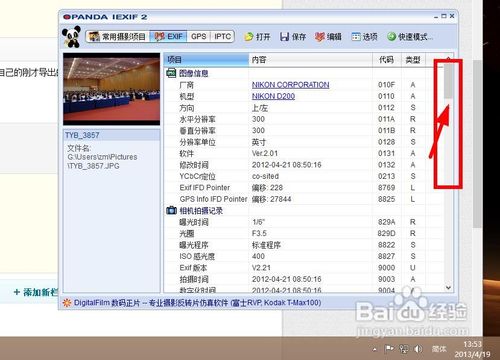
Task: Select the 垂直分辨率 row
Action: [303, 130]
